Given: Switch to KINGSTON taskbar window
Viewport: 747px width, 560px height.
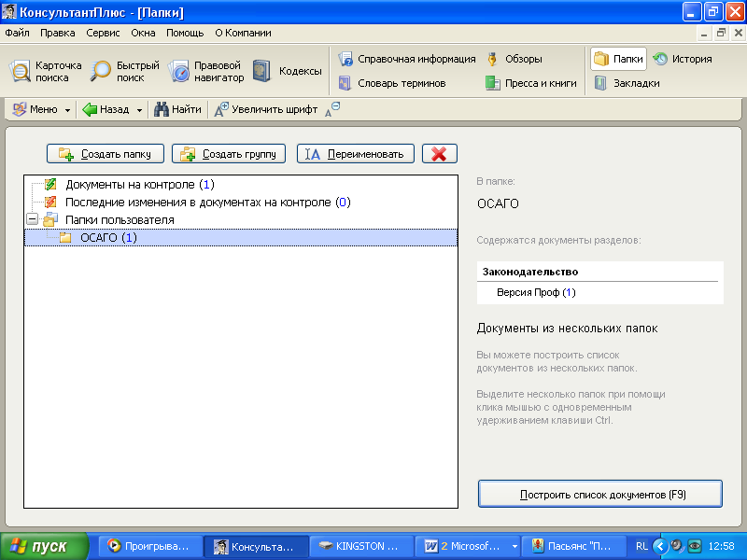Looking at the screenshot, I should click(x=361, y=546).
